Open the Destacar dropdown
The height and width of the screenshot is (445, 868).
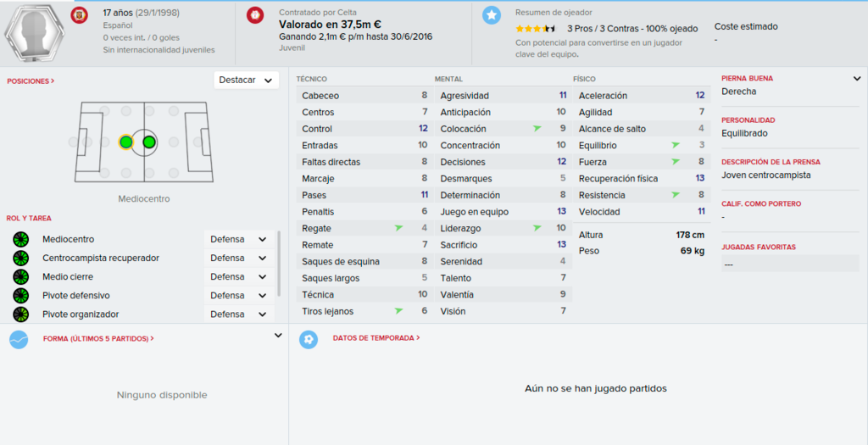coord(247,81)
